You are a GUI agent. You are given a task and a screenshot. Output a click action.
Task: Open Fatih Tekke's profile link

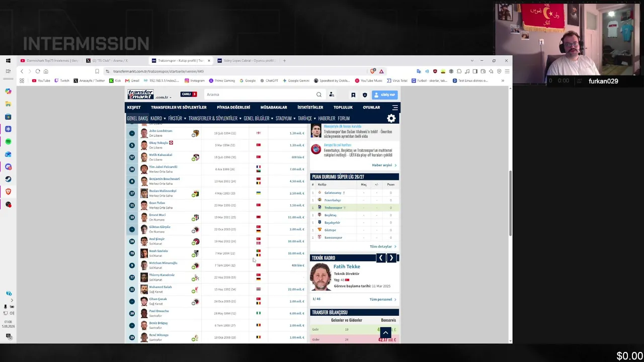point(347,266)
